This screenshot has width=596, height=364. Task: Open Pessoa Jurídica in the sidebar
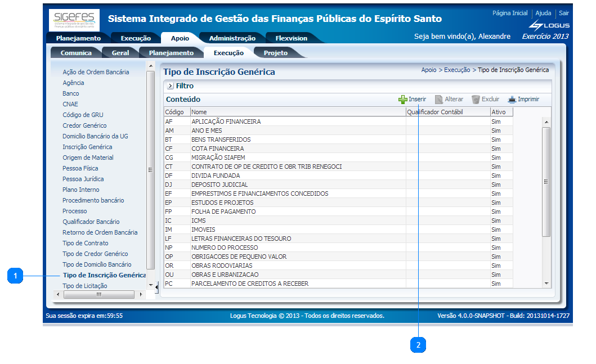tap(83, 179)
